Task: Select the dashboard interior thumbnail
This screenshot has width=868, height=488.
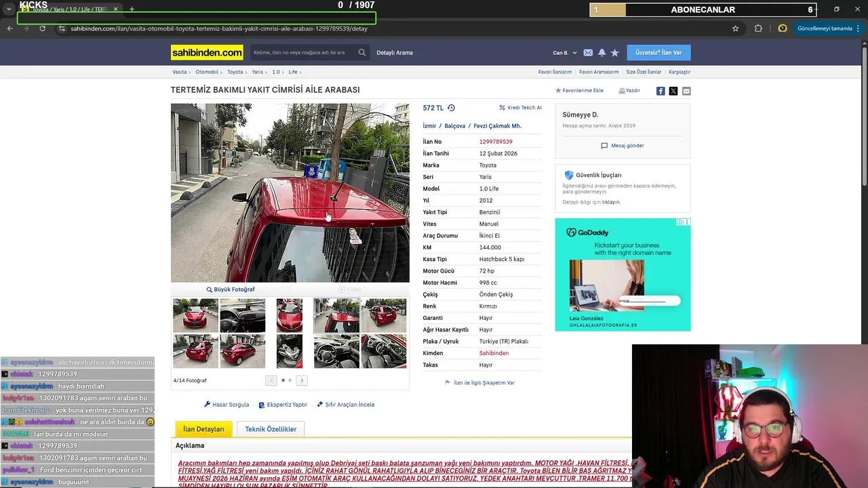Action: 242,316
